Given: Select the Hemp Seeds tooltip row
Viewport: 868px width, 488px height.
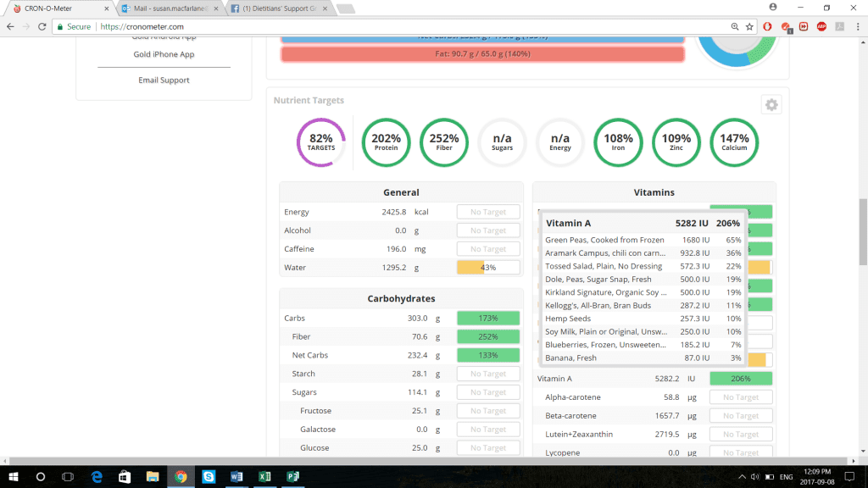Looking at the screenshot, I should coord(643,319).
